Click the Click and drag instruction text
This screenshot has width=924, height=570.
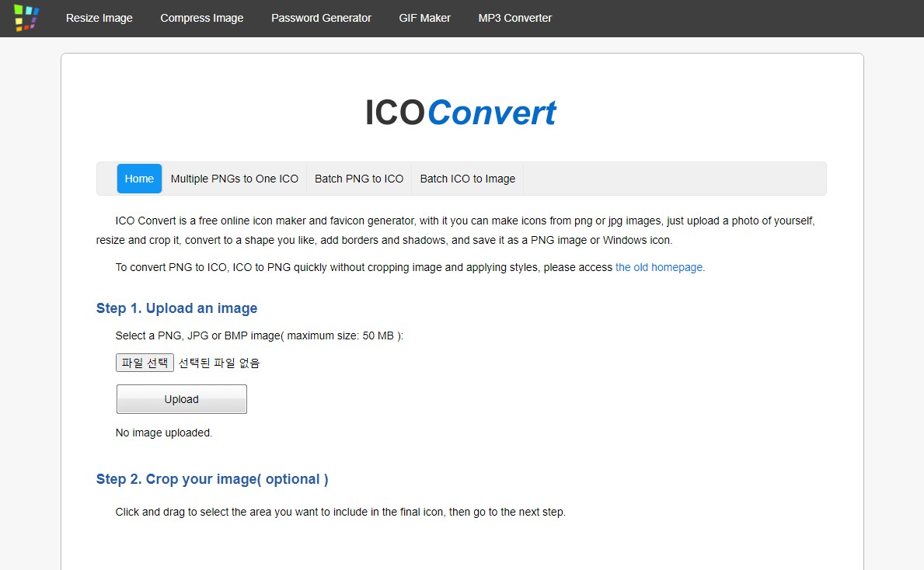(x=340, y=512)
